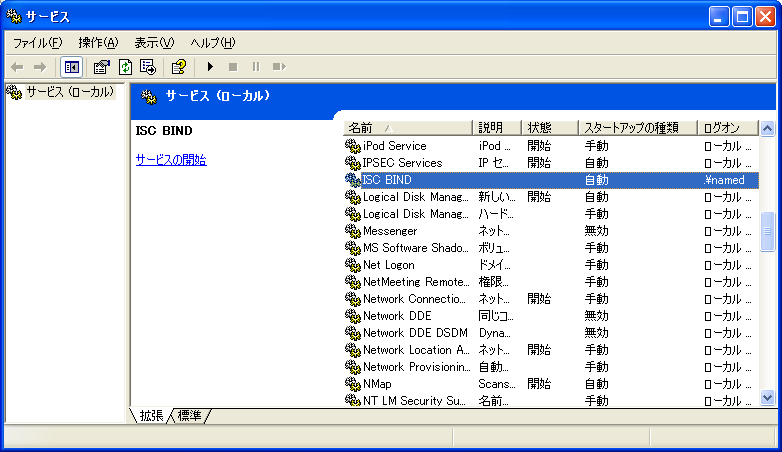782x452 pixels.
Task: Click the サービスの開始 link
Action: tap(171, 160)
